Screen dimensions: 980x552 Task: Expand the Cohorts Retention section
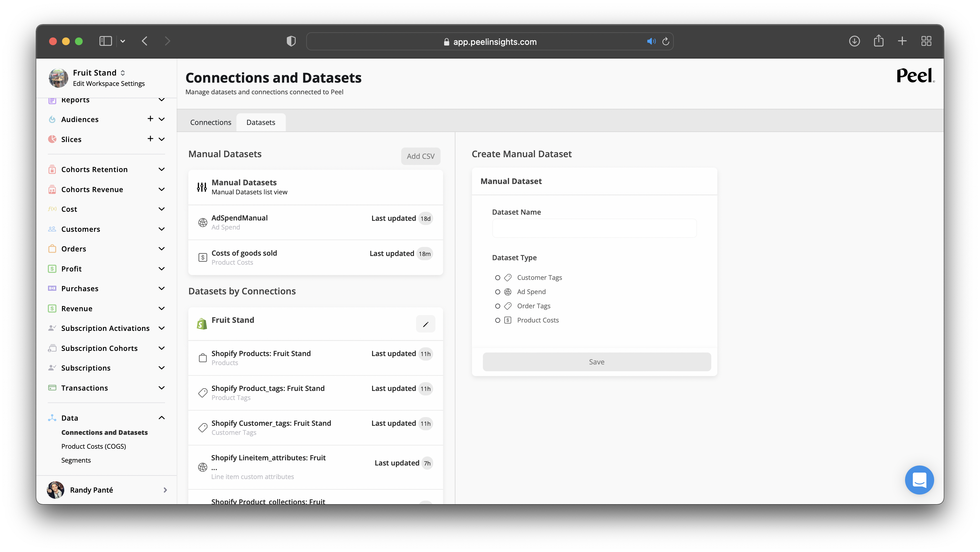[161, 169]
